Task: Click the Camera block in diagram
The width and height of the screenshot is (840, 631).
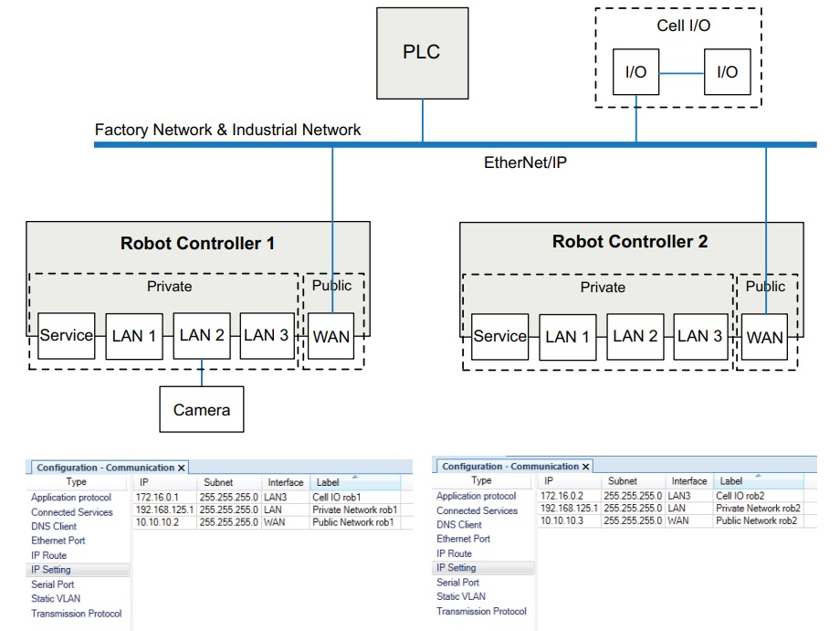Action: (202, 410)
